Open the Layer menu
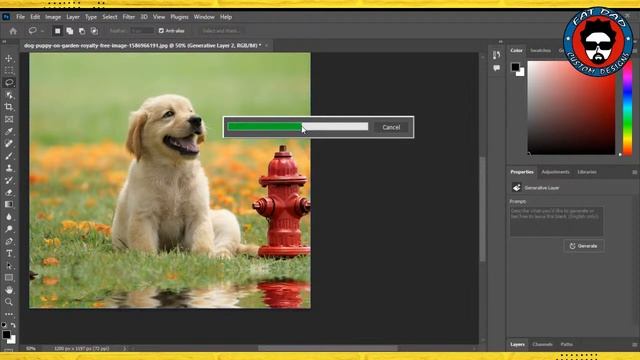The width and height of the screenshot is (640, 360). coord(73,17)
